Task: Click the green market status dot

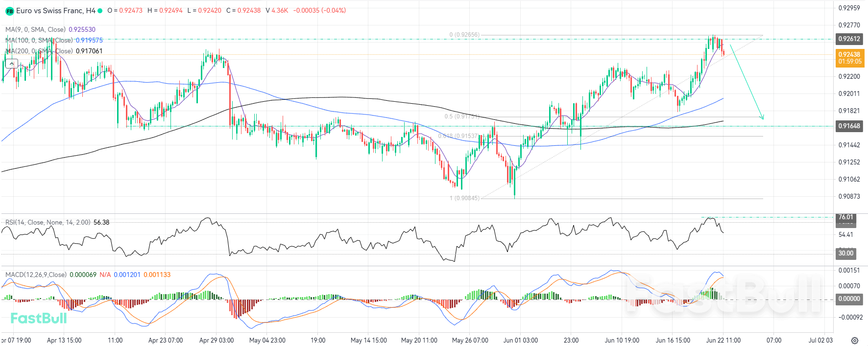Action: 100,11
